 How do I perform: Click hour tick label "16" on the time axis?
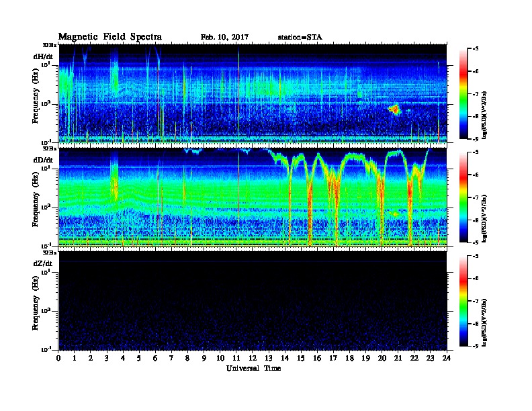click(317, 359)
